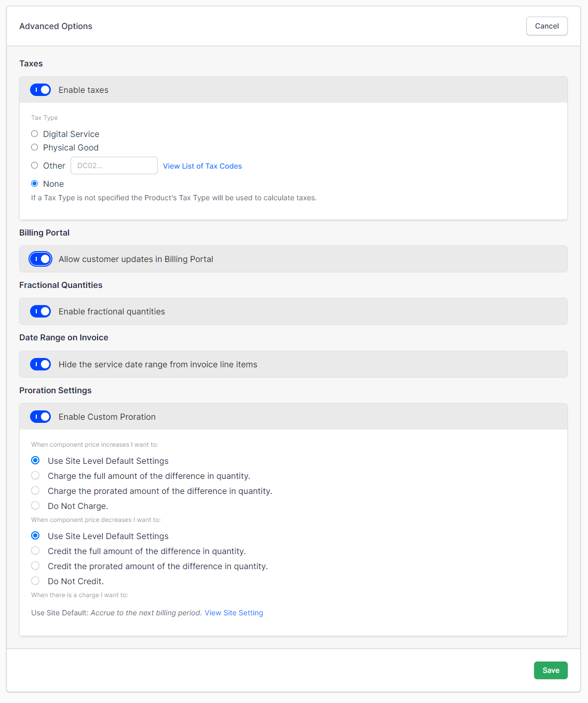Click the tax code input field
This screenshot has width=588, height=703.
click(114, 166)
